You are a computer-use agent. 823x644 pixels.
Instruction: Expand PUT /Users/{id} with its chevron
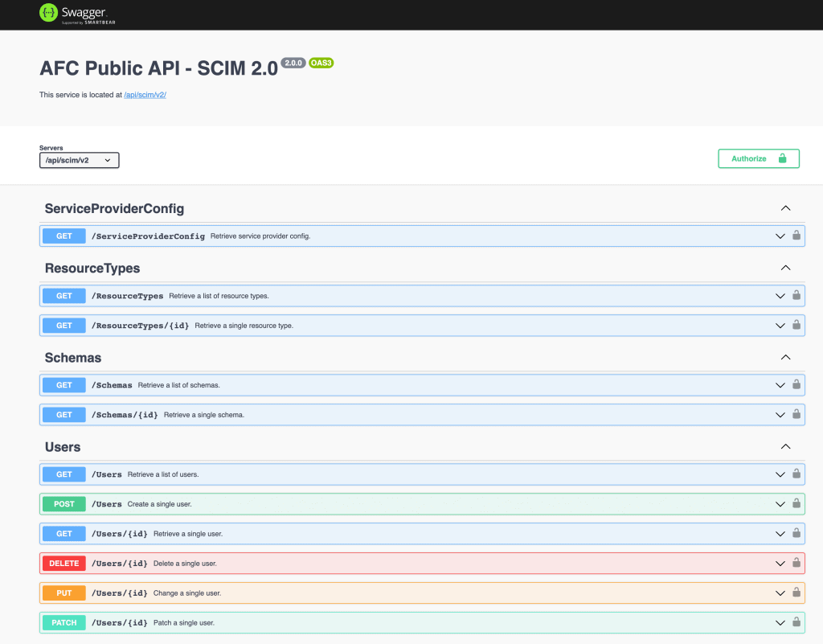click(x=780, y=593)
